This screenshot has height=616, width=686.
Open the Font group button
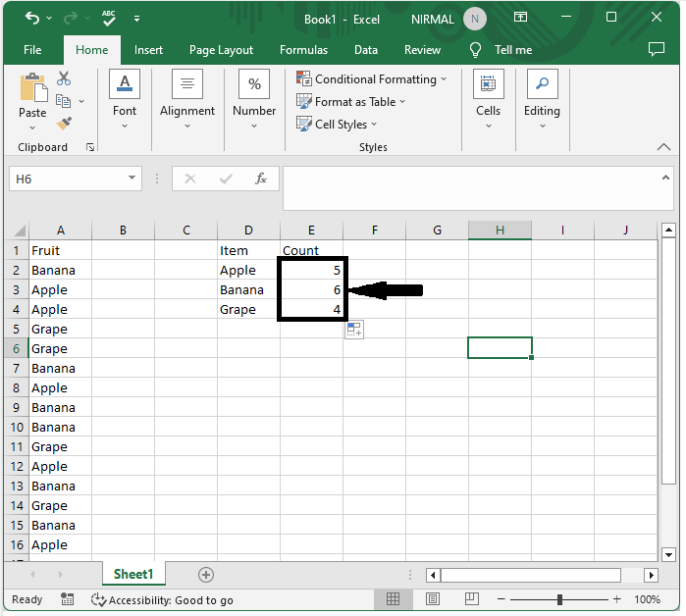point(125,99)
